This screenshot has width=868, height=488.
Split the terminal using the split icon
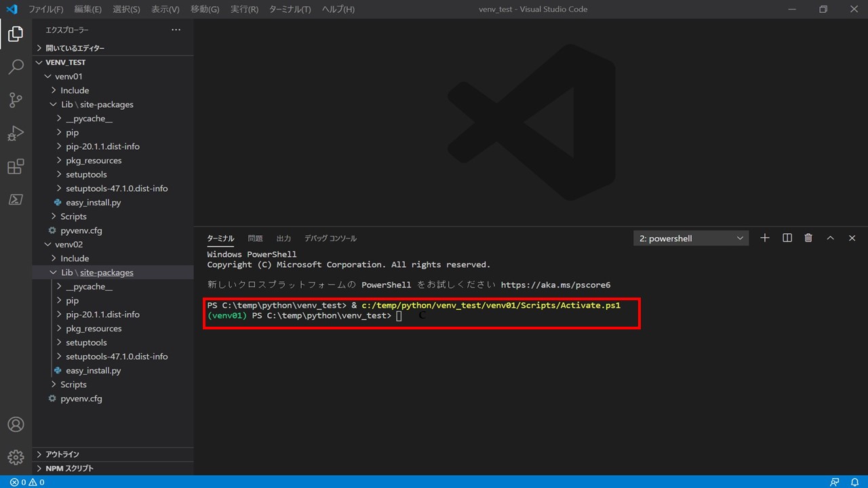point(787,238)
